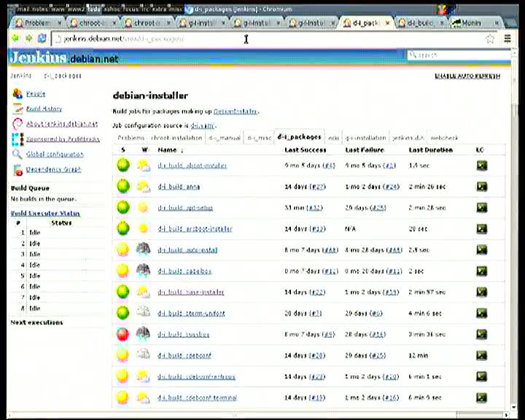Open console output for d-i_build_anna
This screenshot has width=525, height=420.
pyautogui.click(x=482, y=187)
